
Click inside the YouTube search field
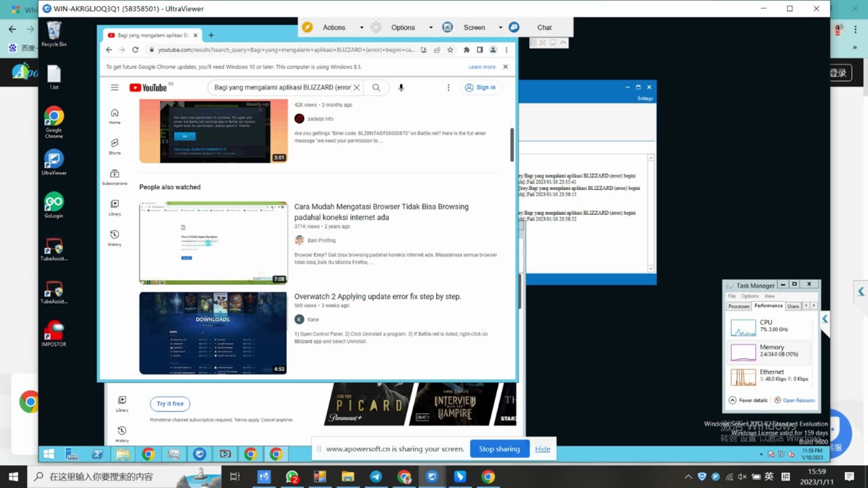click(x=282, y=87)
